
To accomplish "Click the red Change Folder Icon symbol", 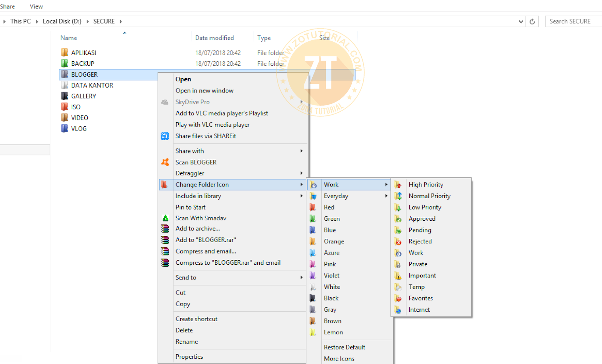I will pyautogui.click(x=165, y=184).
